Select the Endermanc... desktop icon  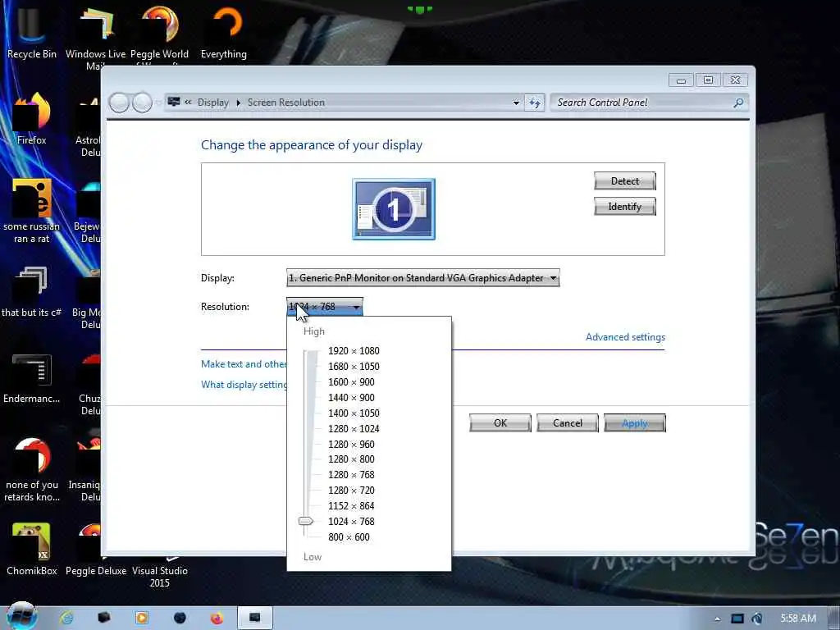(x=32, y=378)
